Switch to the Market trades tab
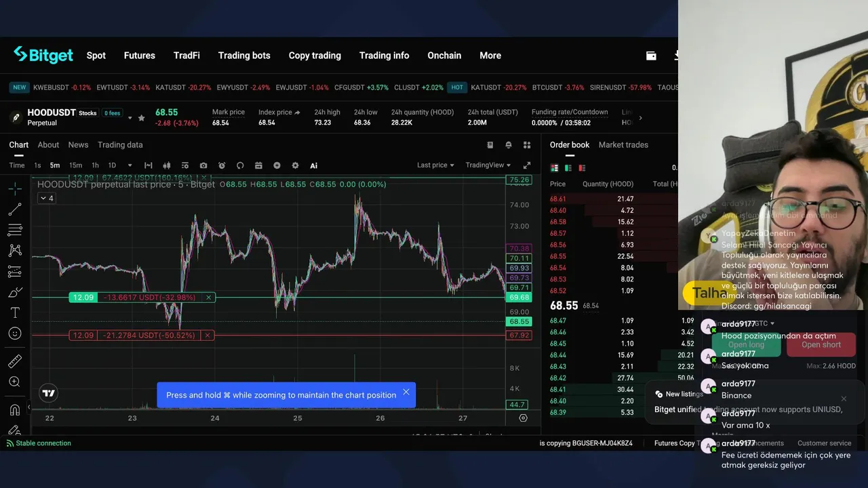Viewport: 868px width, 488px height. pyautogui.click(x=623, y=145)
